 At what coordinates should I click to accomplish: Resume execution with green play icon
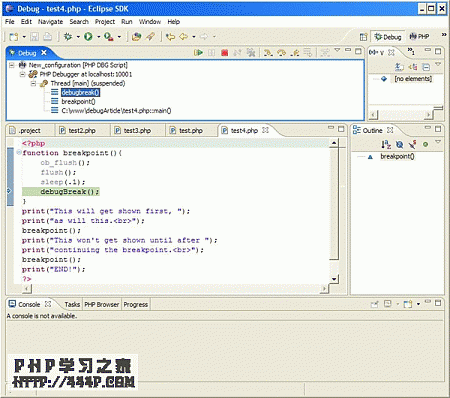(x=198, y=53)
